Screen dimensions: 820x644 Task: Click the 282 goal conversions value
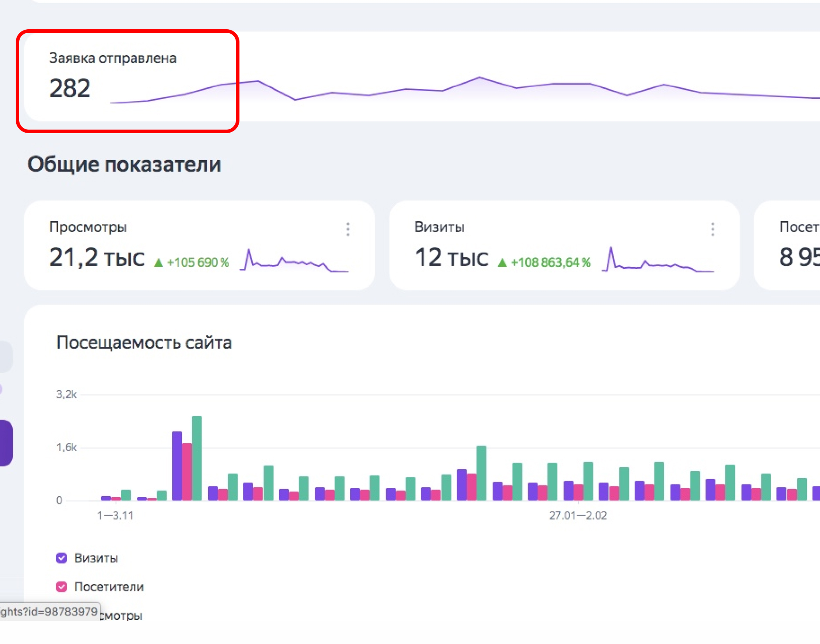coord(70,88)
